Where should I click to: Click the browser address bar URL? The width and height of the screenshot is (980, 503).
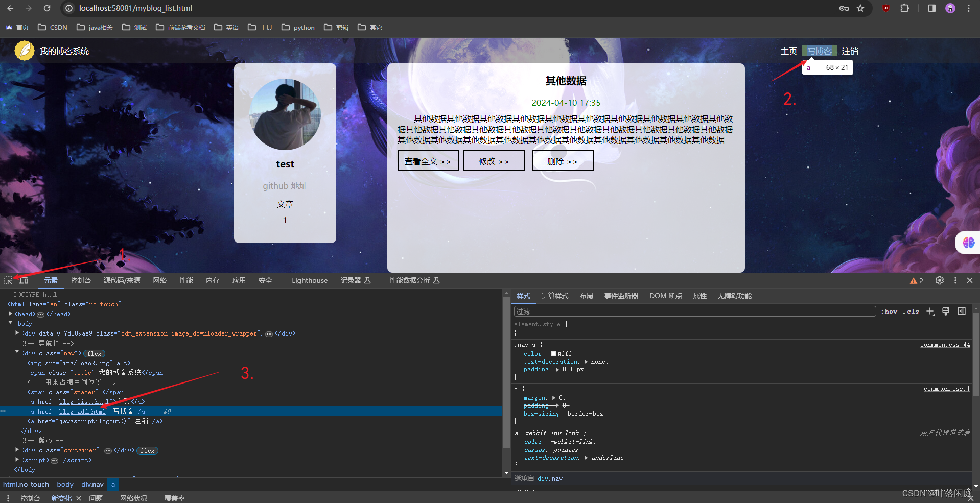click(x=135, y=8)
